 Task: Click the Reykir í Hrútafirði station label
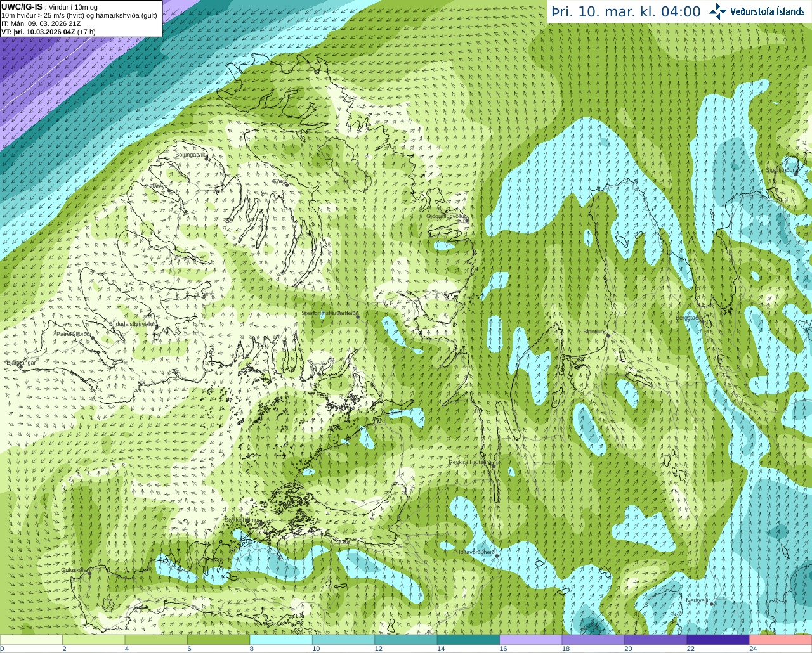tap(471, 462)
